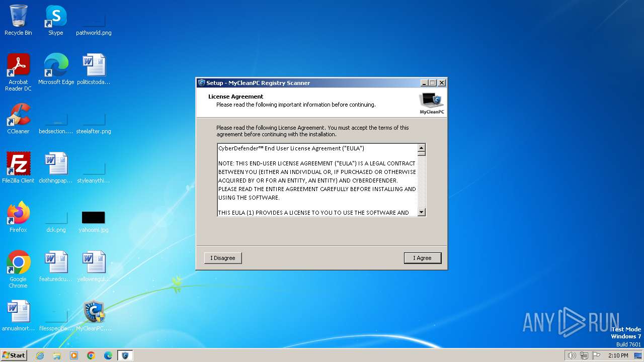Select the yahooml.jpg image file
This screenshot has width=644, height=362.
[94, 221]
